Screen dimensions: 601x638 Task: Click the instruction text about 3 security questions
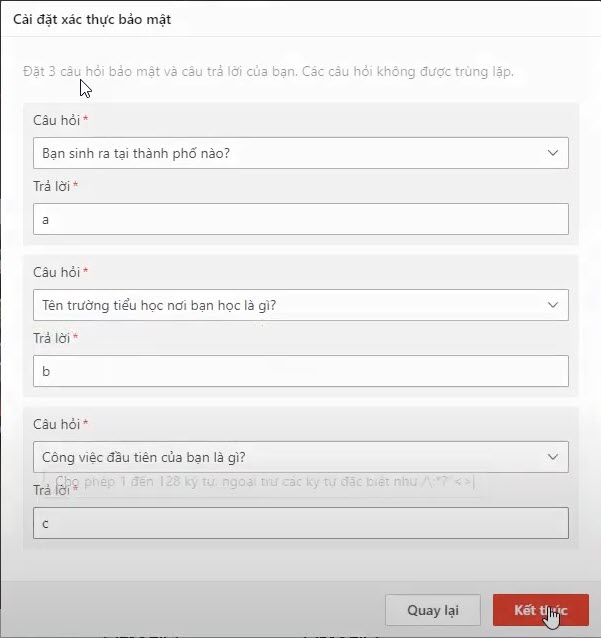pyautogui.click(x=268, y=72)
